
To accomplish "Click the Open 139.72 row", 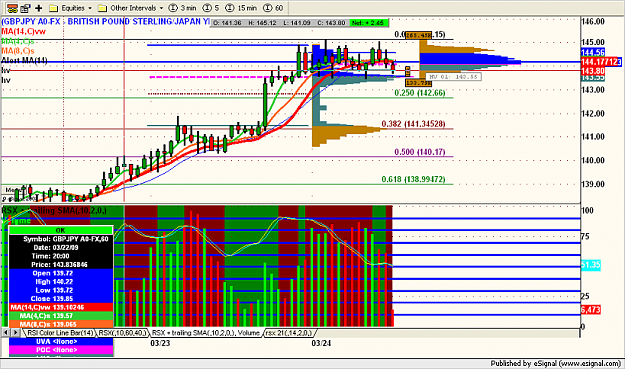I will point(61,273).
